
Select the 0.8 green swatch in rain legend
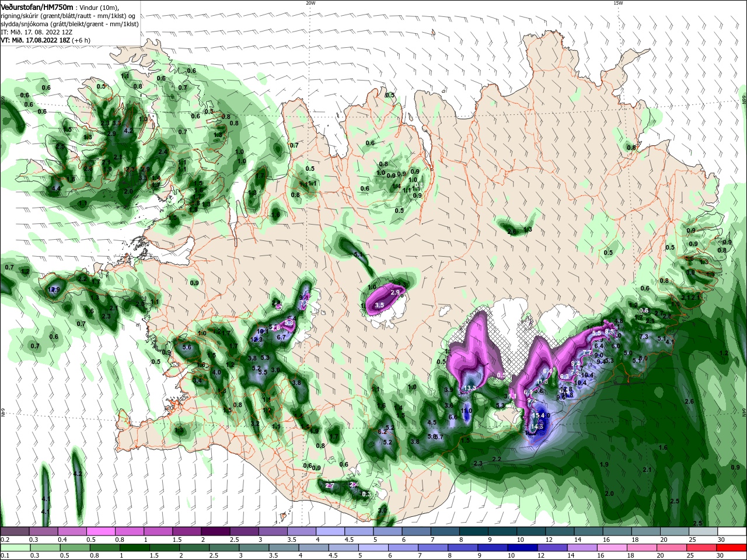(x=104, y=548)
